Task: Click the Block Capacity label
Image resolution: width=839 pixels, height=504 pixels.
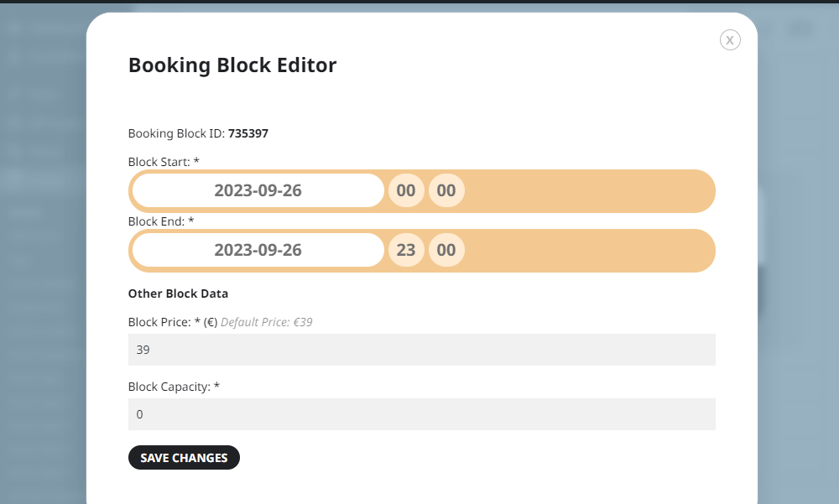Action: (174, 387)
